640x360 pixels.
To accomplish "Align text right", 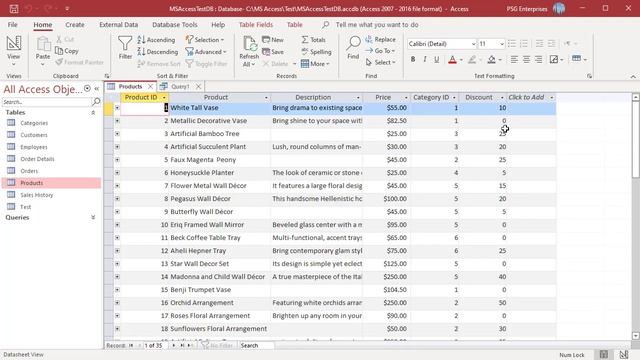I will [539, 60].
